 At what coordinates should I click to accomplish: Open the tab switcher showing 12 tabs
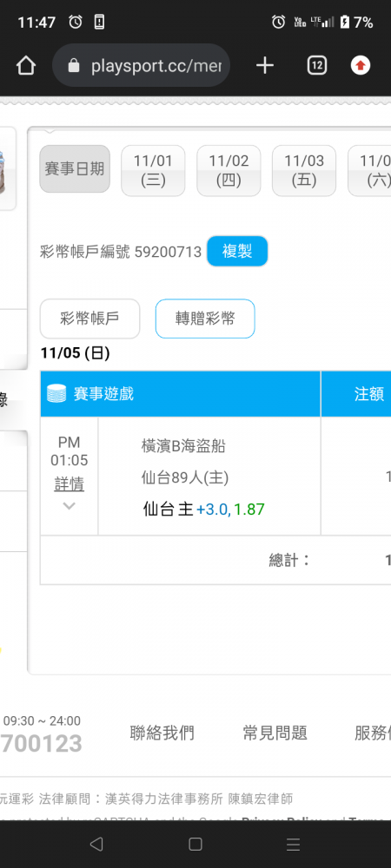[317, 66]
